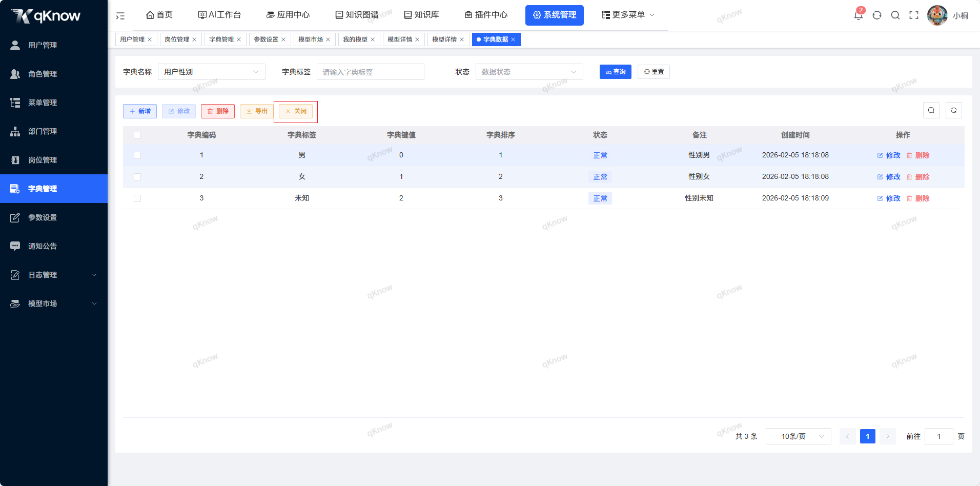The height and width of the screenshot is (486, 980).
Task: Click 正常 status tag in 未知 row
Action: pos(600,198)
